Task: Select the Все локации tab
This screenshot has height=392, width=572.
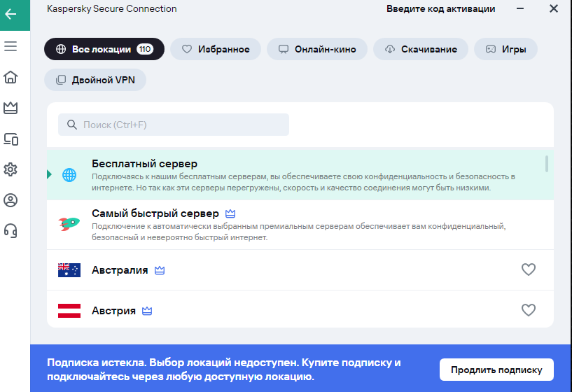Action: [x=104, y=49]
